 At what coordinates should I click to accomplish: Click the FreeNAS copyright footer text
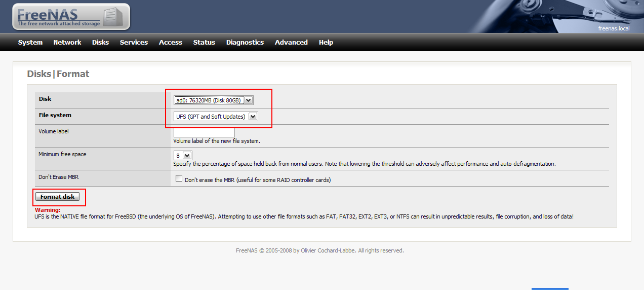320,250
